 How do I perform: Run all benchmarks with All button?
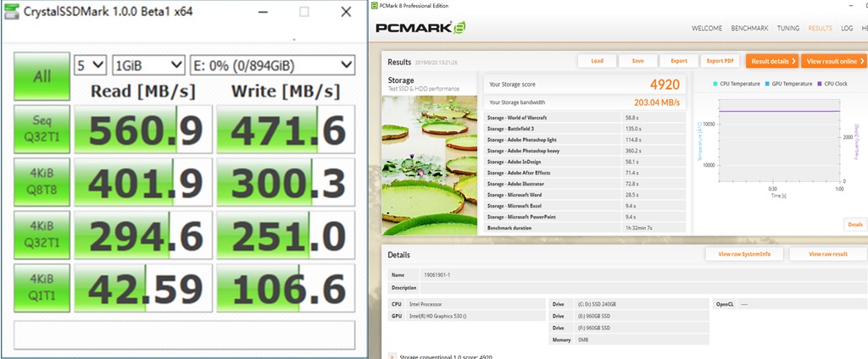click(41, 77)
